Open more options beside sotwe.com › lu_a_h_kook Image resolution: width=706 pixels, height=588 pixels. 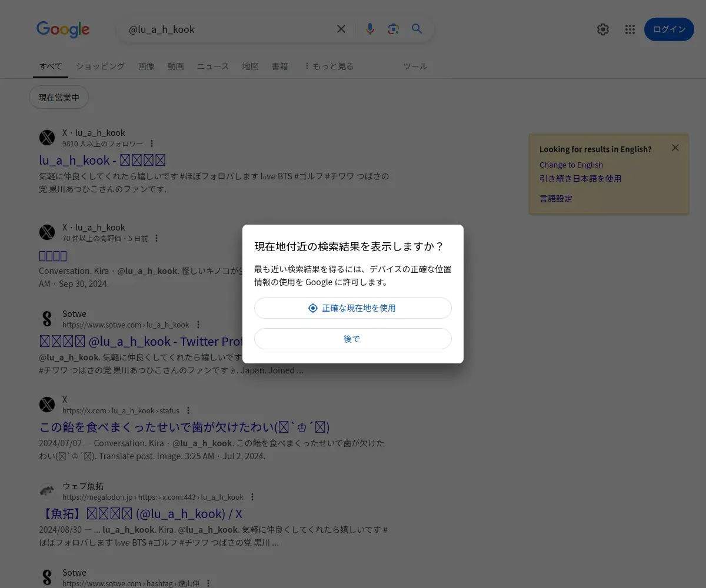tap(198, 325)
